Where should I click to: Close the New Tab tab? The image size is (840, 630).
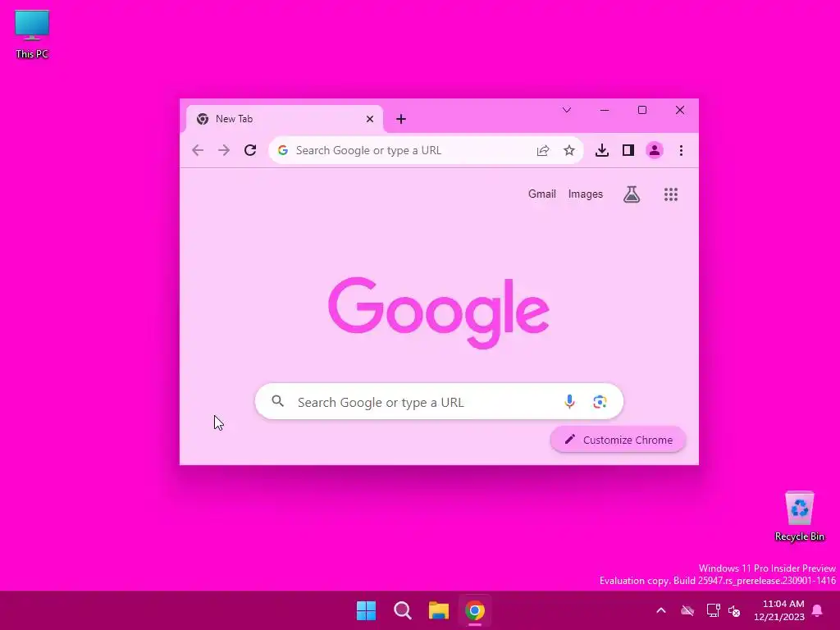click(x=370, y=119)
